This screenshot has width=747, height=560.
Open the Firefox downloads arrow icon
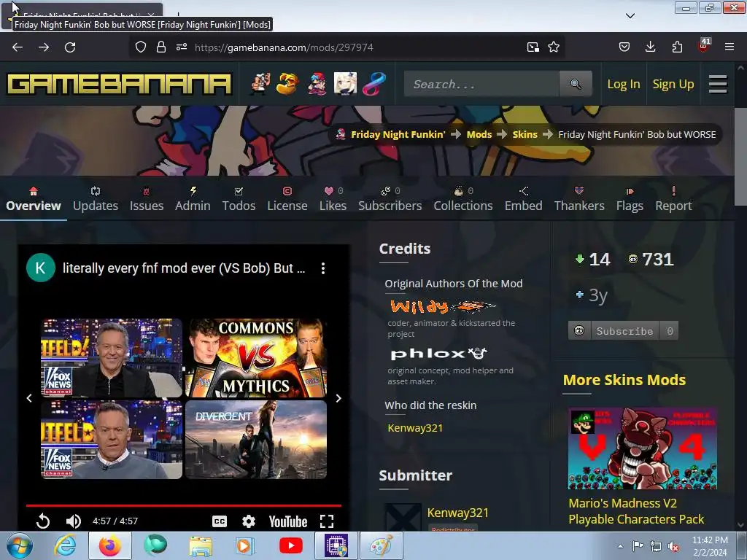click(x=650, y=47)
